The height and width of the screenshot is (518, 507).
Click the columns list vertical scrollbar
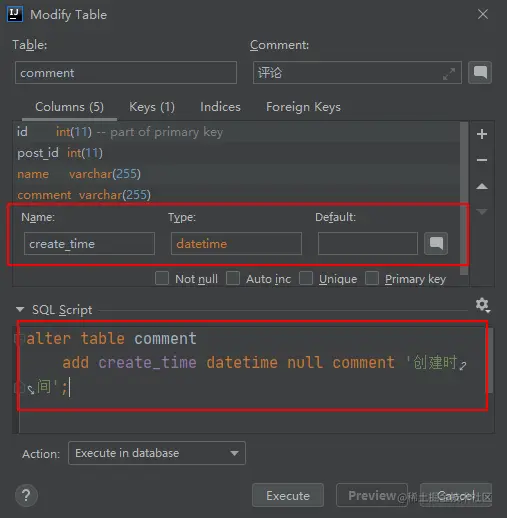click(464, 198)
